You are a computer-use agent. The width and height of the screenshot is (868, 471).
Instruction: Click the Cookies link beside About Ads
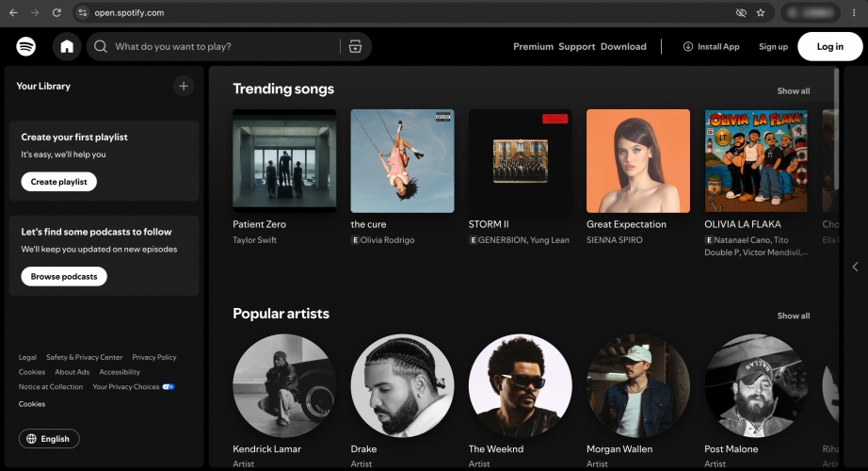(32, 372)
